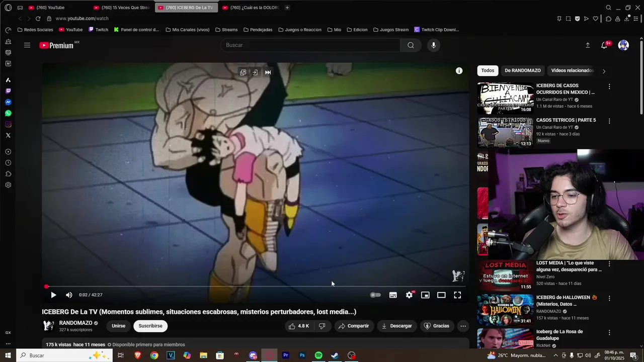Click the Unirse membership button
This screenshot has width=644, height=362.
coord(118,326)
